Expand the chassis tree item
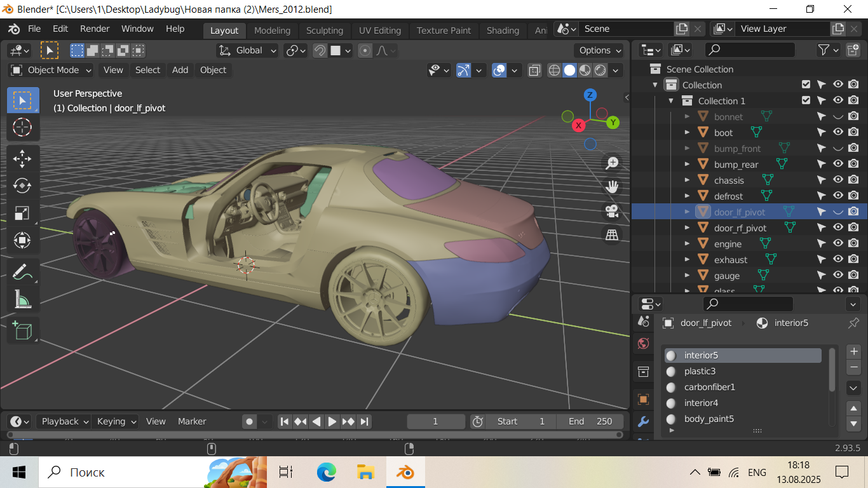This screenshot has width=868, height=488. point(687,180)
